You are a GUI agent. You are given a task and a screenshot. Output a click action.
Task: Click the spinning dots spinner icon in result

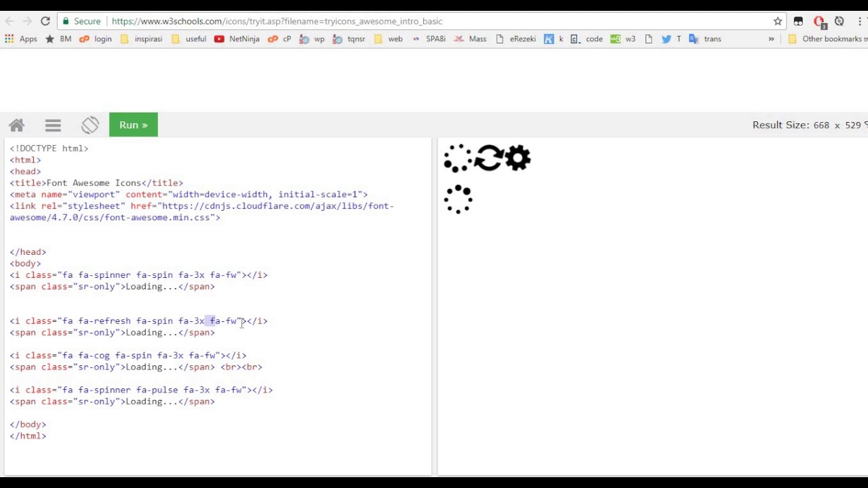458,159
